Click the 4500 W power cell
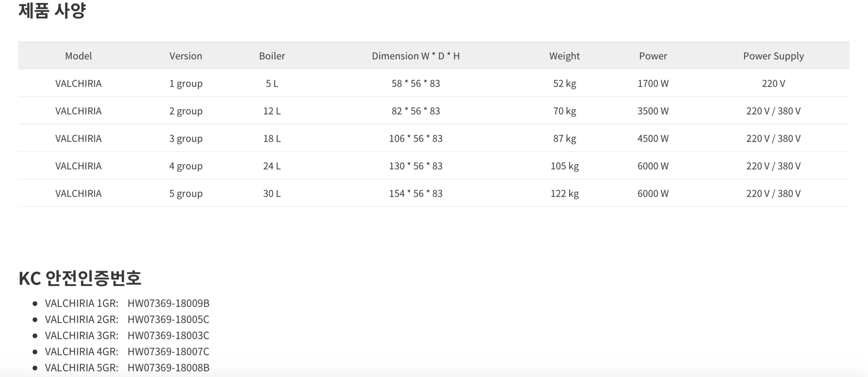This screenshot has height=377, width=868. pos(653,139)
